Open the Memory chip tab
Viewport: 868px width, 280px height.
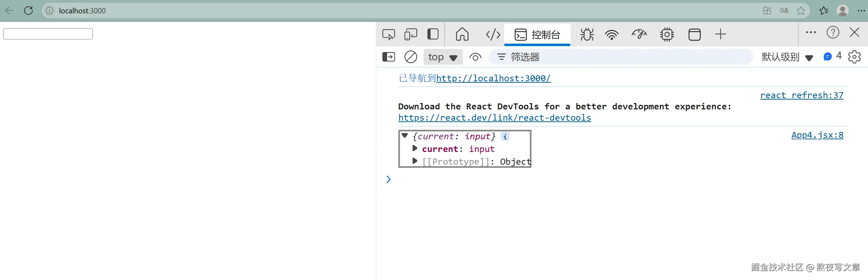pos(667,34)
